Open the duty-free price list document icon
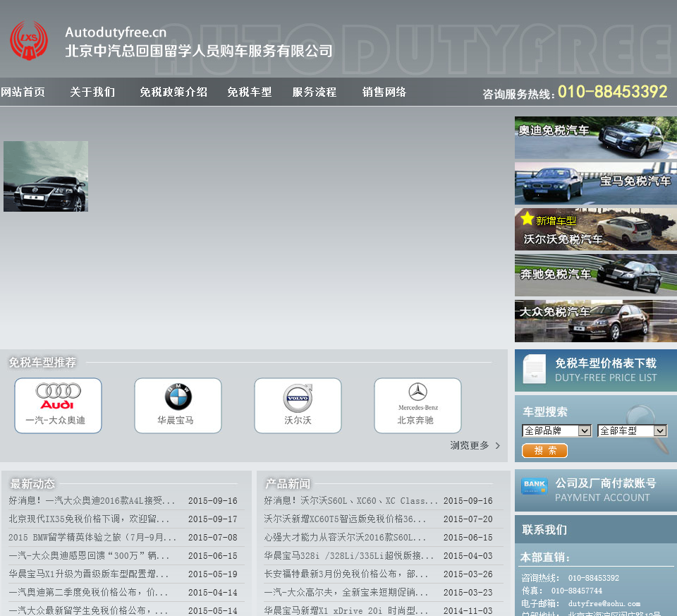Image resolution: width=677 pixels, height=616 pixels. point(534,369)
